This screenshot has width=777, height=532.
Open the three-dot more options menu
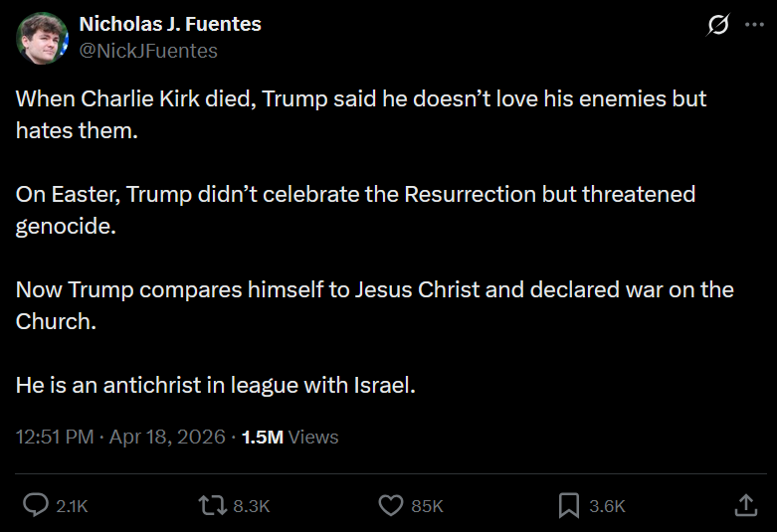click(x=754, y=26)
